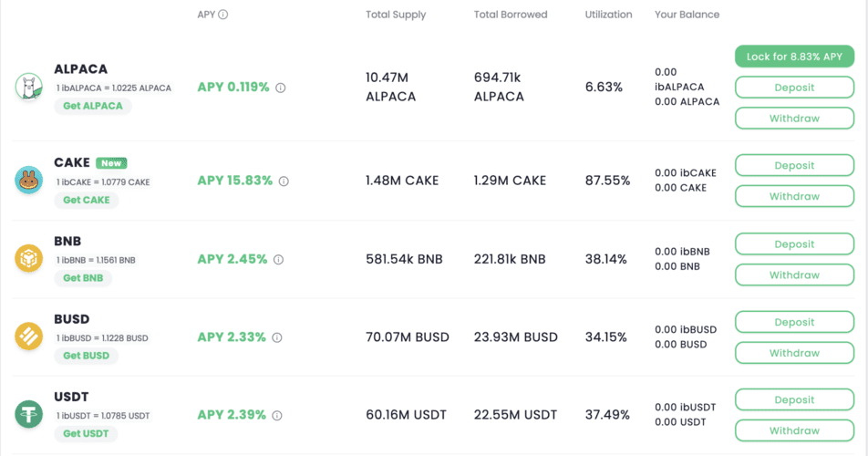Select the USDT token name
Image resolution: width=868 pixels, height=456 pixels.
tap(71, 397)
